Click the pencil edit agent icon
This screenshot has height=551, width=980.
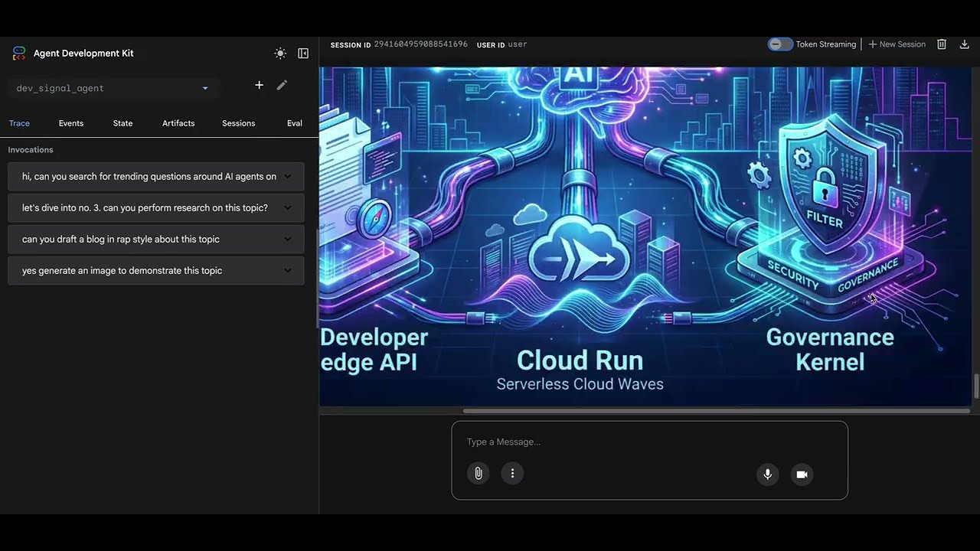(x=282, y=85)
